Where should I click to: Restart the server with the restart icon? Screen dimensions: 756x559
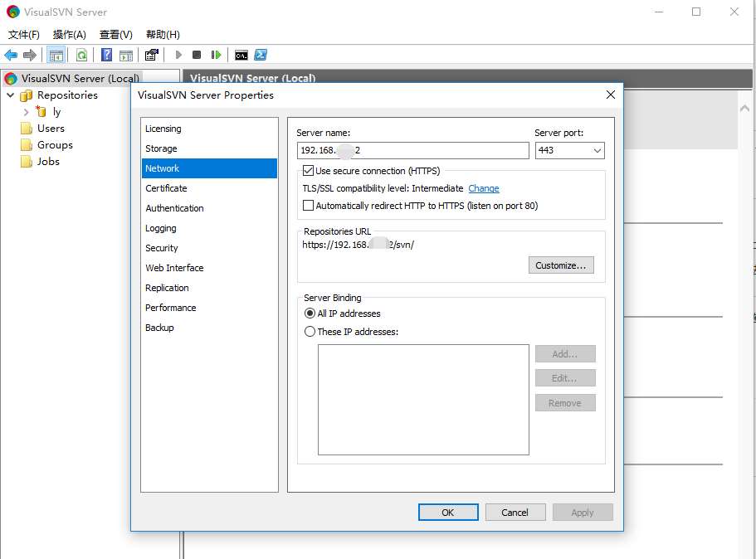point(216,55)
